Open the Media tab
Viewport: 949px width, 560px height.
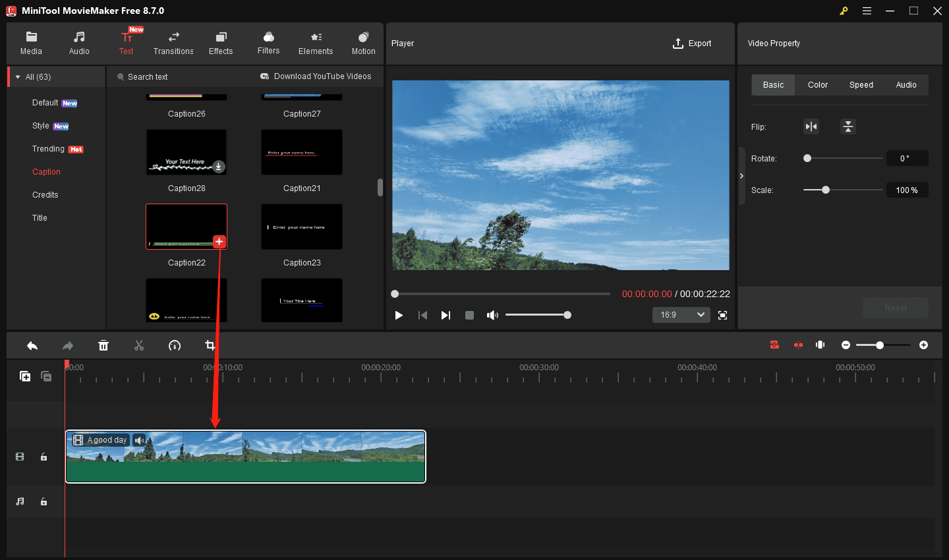tap(31, 43)
